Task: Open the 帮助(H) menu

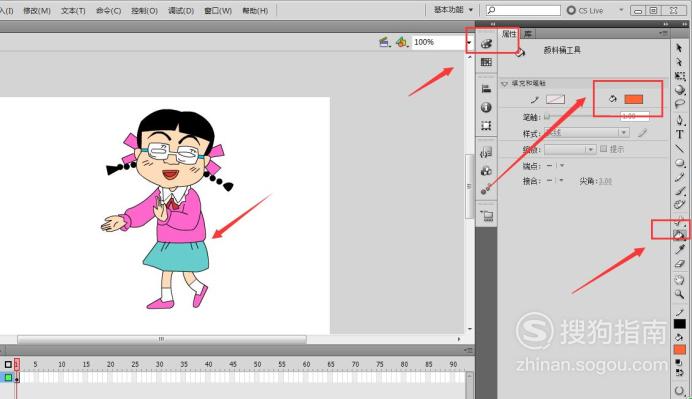Action: (255, 11)
